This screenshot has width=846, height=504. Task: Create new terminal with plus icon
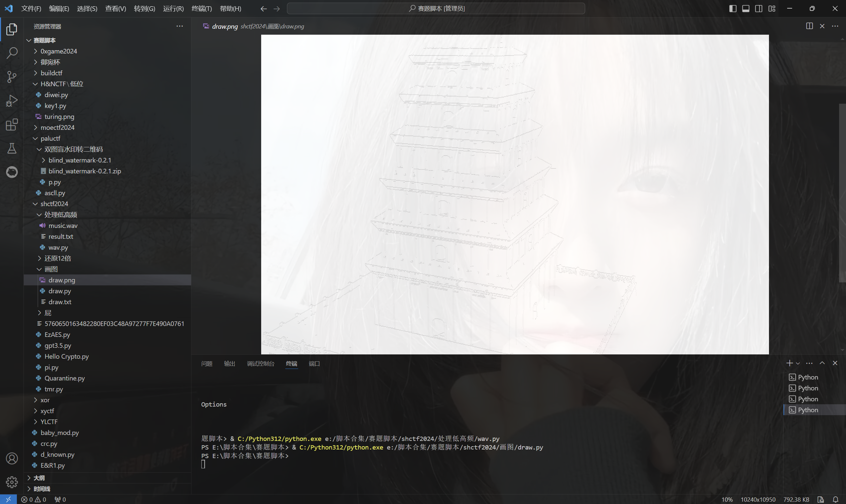click(789, 363)
